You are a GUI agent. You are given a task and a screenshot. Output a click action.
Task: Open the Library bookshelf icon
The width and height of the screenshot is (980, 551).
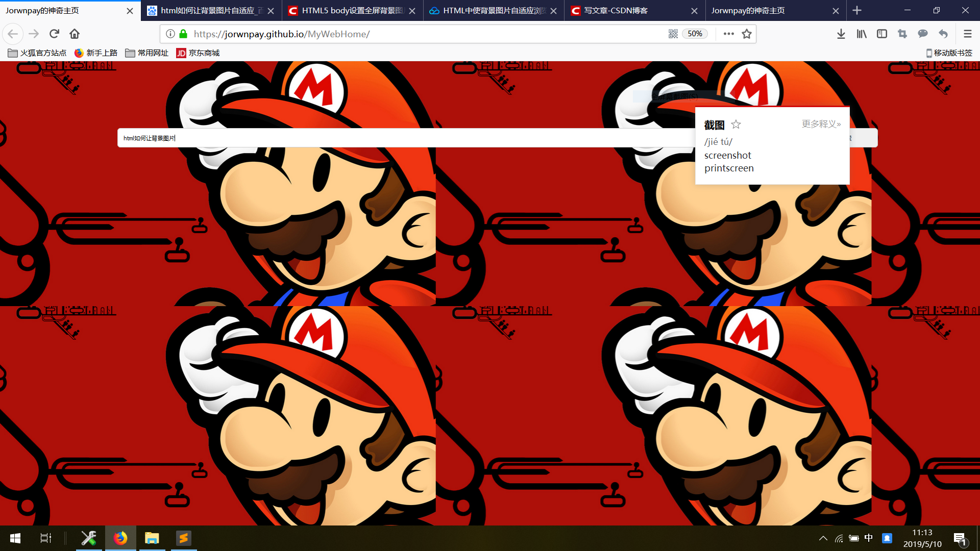862,34
